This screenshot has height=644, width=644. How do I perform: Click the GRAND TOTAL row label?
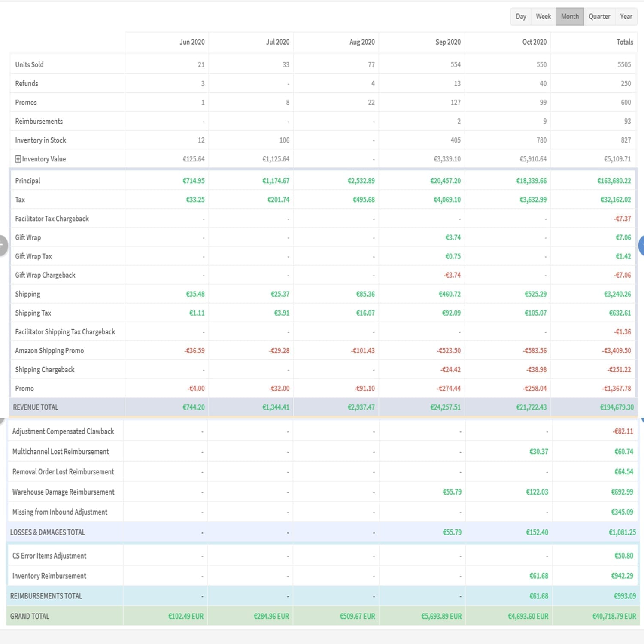30,617
